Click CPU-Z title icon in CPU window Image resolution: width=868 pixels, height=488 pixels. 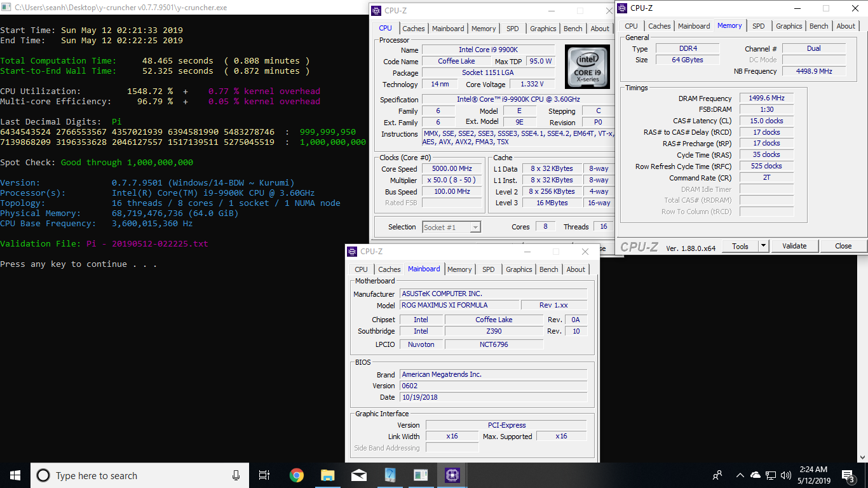tap(376, 11)
